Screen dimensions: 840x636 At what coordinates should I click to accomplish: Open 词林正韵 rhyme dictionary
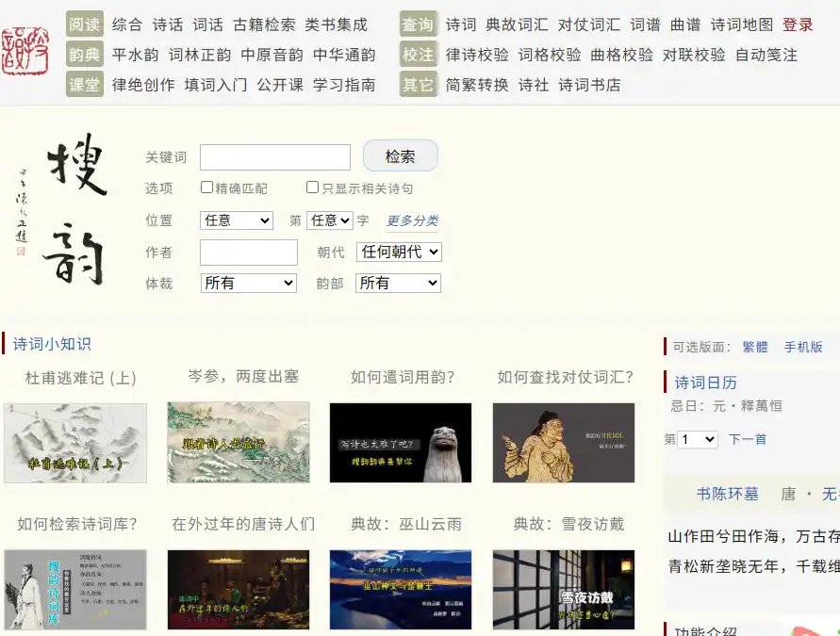(200, 55)
